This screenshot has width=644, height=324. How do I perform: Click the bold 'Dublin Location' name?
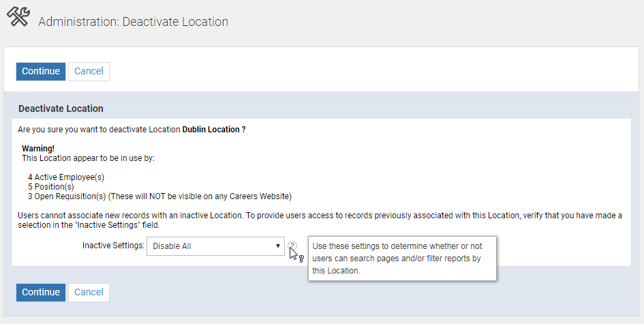[x=211, y=129]
